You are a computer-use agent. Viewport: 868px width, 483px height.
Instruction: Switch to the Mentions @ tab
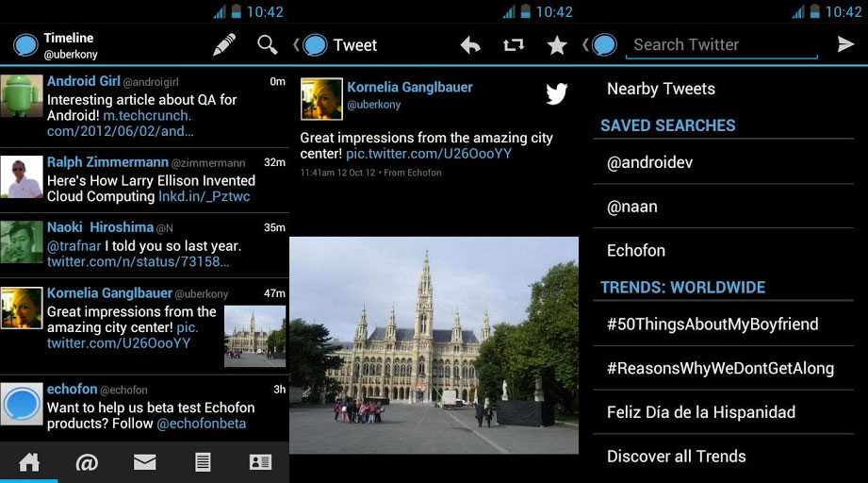(x=87, y=462)
